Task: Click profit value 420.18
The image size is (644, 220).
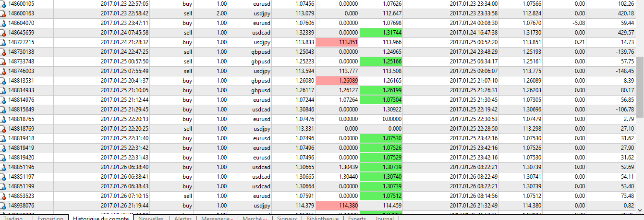Action: [x=626, y=13]
